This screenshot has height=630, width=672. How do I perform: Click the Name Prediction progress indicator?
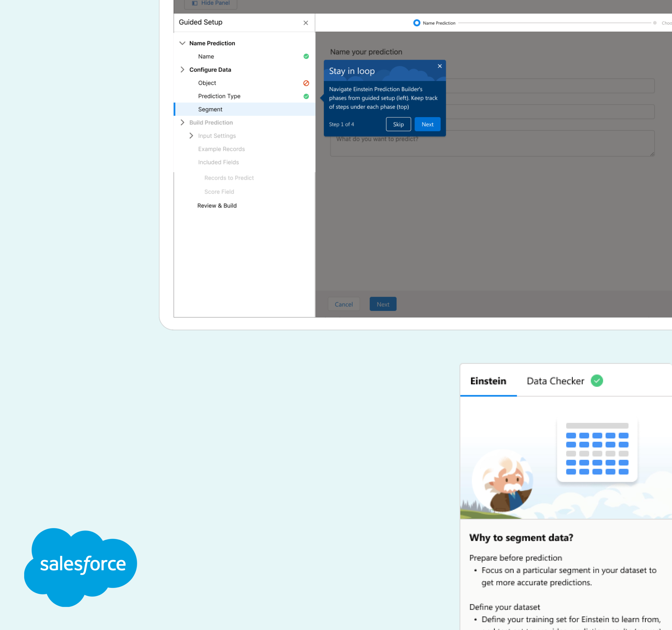click(x=417, y=23)
